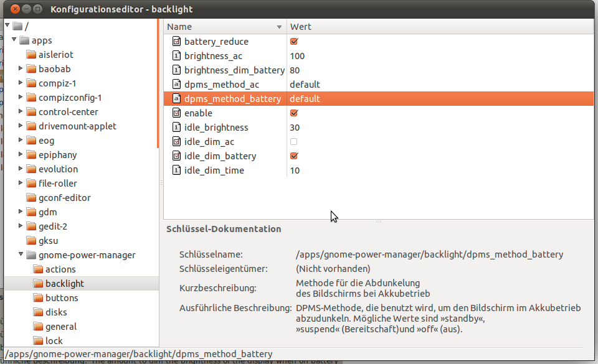Select the epiphany folder label
This screenshot has width=598, height=364.
click(x=57, y=155)
